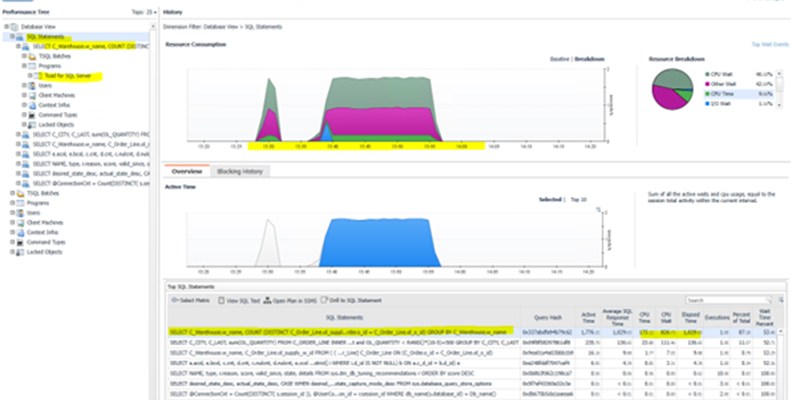The width and height of the screenshot is (800, 400).
Task: Click the Select Metric toolbar icon
Action: [174, 301]
